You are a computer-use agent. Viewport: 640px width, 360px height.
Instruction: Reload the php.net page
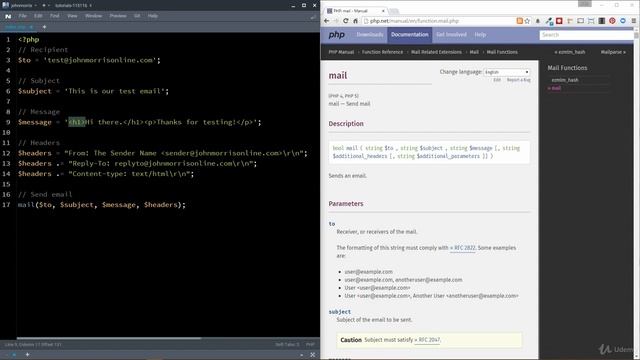(346, 21)
